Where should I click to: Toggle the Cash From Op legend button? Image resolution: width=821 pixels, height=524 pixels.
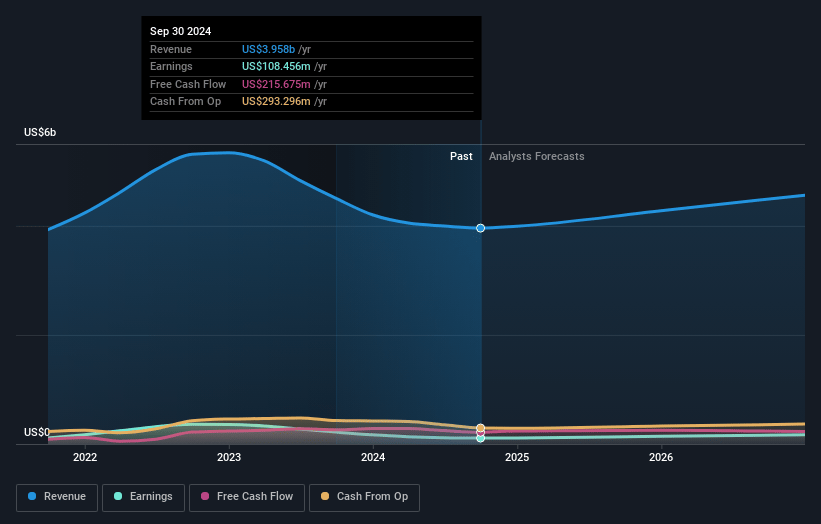coord(364,497)
